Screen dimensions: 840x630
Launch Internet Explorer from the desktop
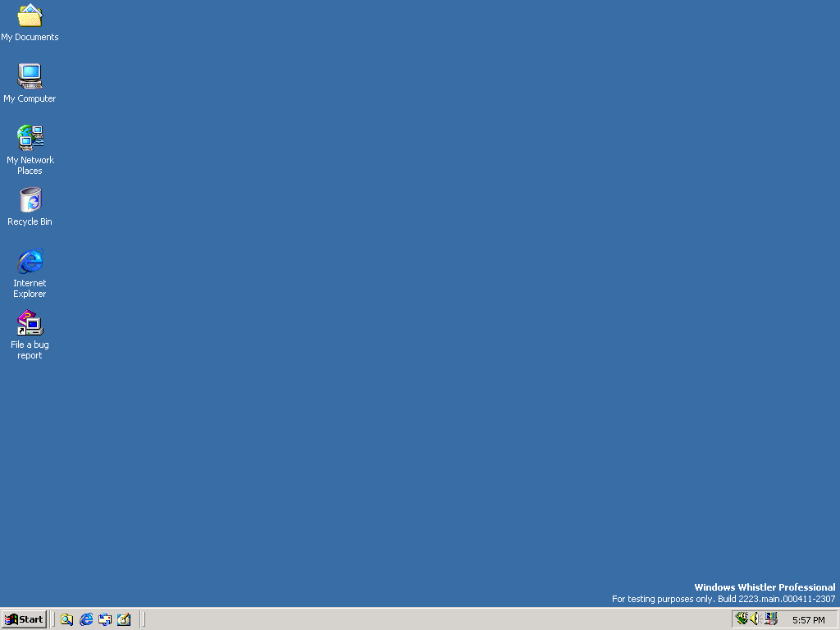(x=30, y=261)
